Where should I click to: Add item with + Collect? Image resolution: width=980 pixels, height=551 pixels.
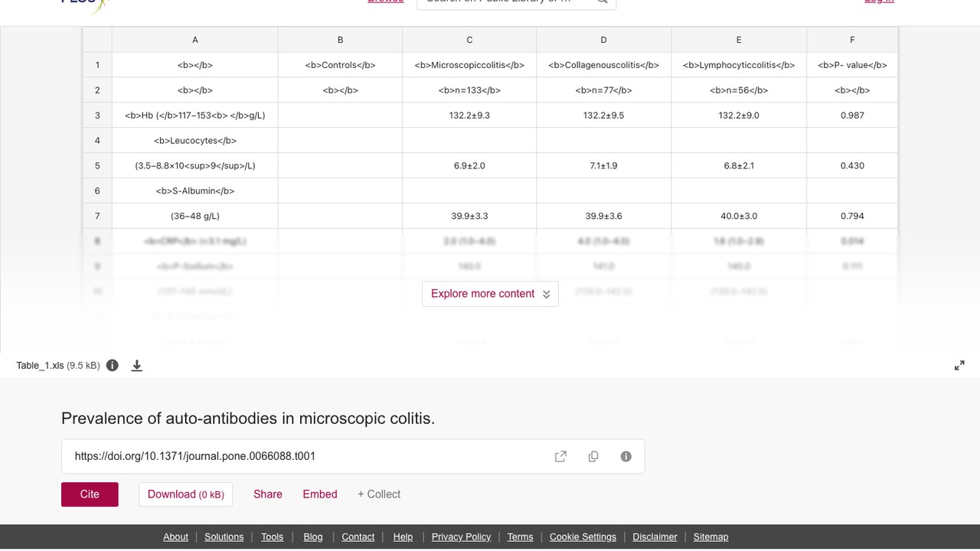coord(379,494)
